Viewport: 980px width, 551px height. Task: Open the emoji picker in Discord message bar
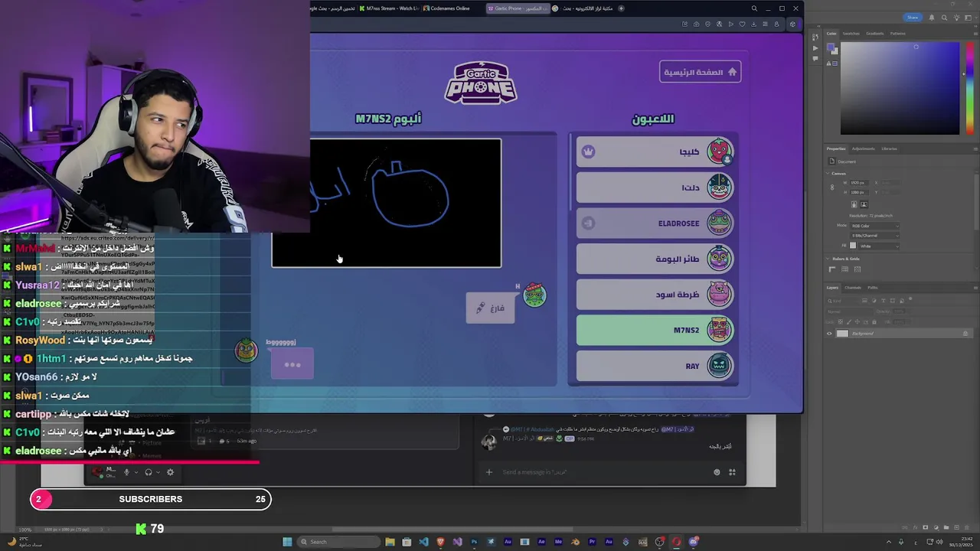click(x=717, y=472)
